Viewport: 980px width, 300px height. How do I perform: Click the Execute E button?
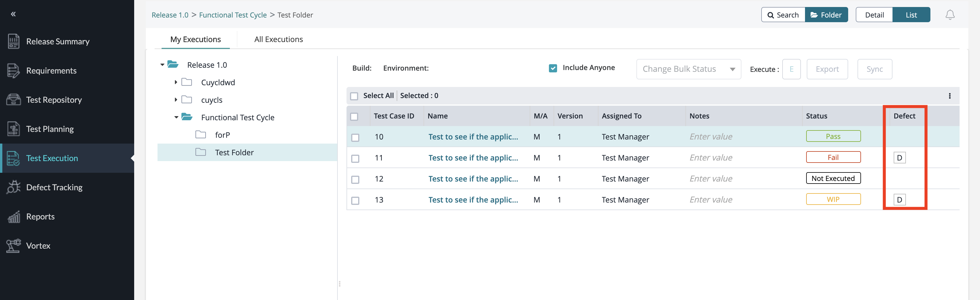tap(791, 69)
